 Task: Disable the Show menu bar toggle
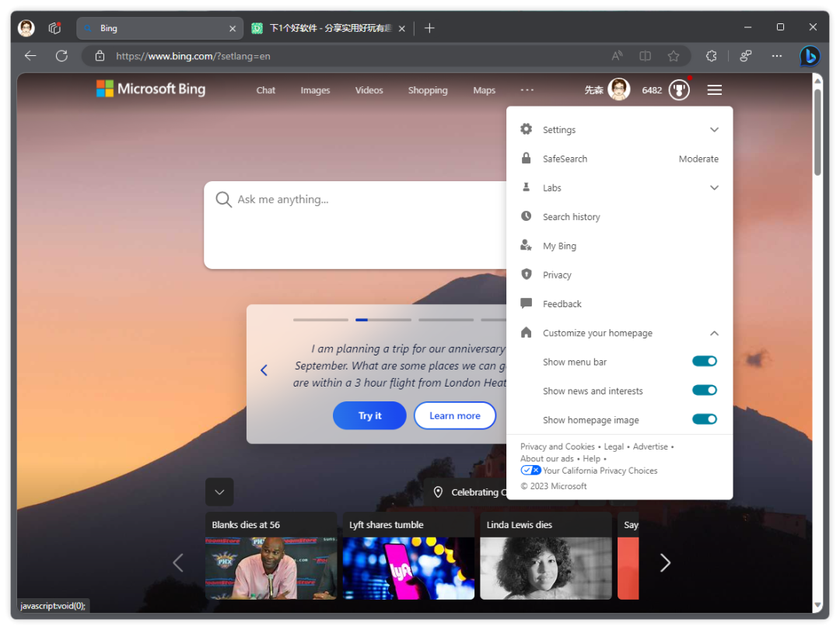pyautogui.click(x=704, y=361)
